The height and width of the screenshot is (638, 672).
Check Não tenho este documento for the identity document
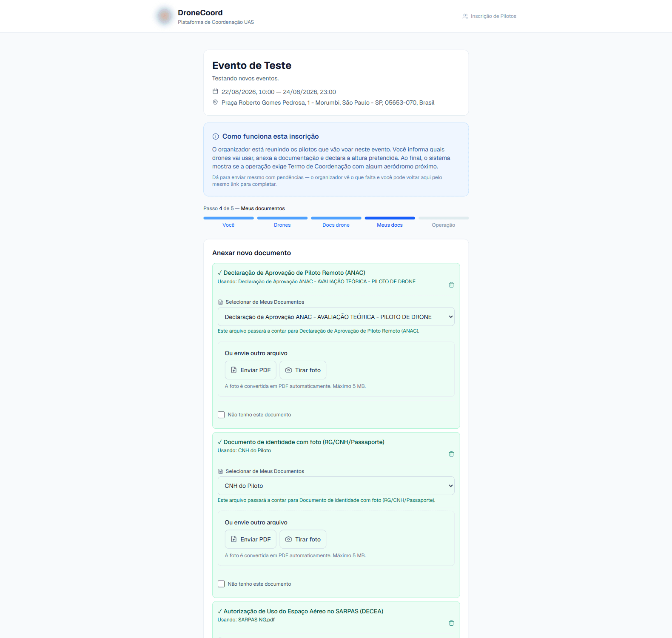click(x=221, y=584)
